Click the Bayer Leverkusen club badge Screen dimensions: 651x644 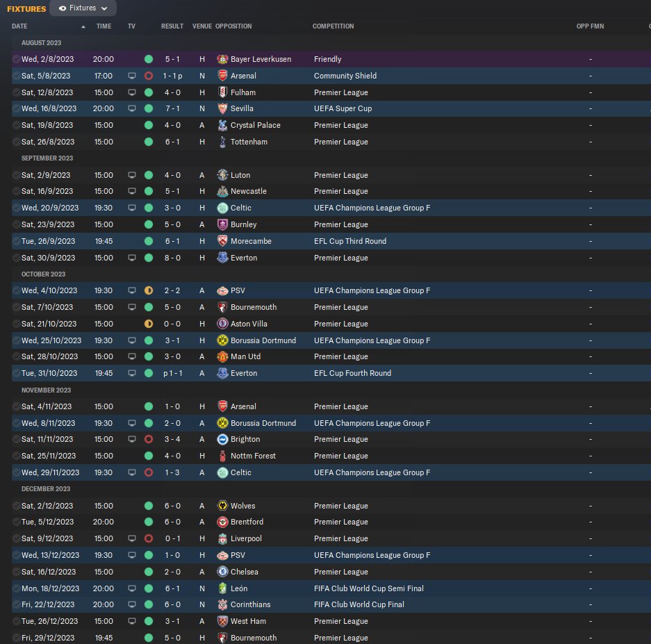[x=222, y=59]
